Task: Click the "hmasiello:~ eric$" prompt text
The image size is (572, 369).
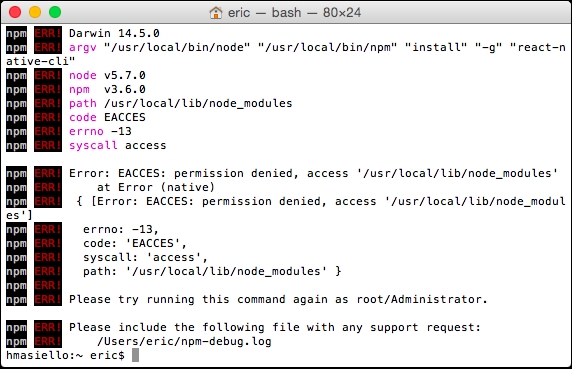Action: [65, 355]
